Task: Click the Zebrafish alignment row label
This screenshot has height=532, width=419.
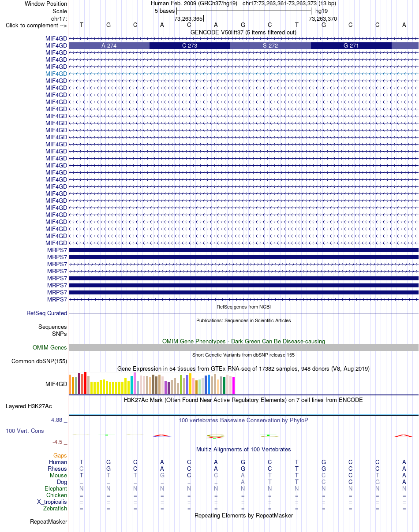Action: 55,508
